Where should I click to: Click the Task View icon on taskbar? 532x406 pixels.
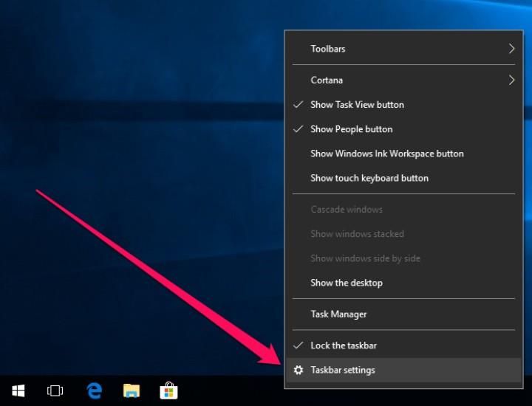pos(55,390)
